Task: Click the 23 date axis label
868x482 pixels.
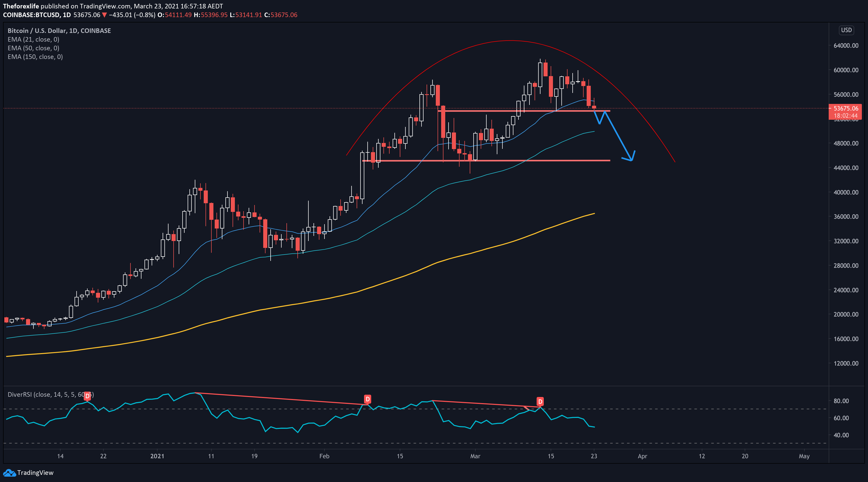Action: (594, 456)
